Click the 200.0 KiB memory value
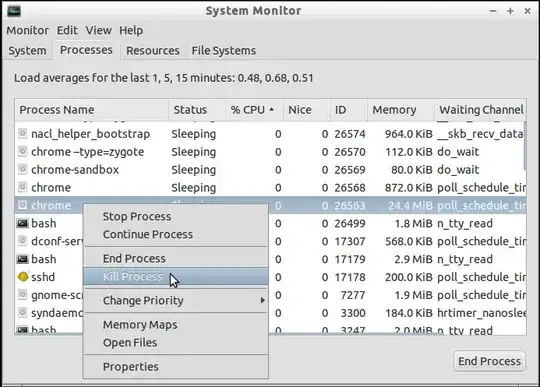The height and width of the screenshot is (387, 540). [x=408, y=277]
